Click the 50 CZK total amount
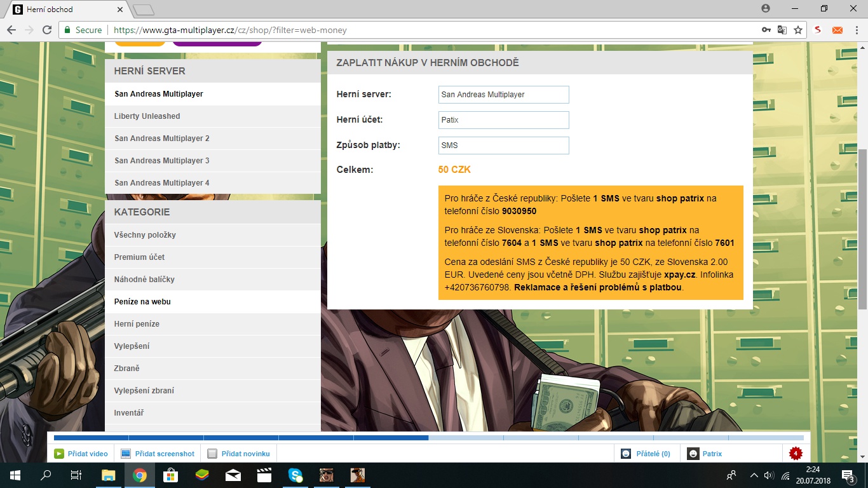Viewport: 868px width, 488px height. pyautogui.click(x=454, y=170)
